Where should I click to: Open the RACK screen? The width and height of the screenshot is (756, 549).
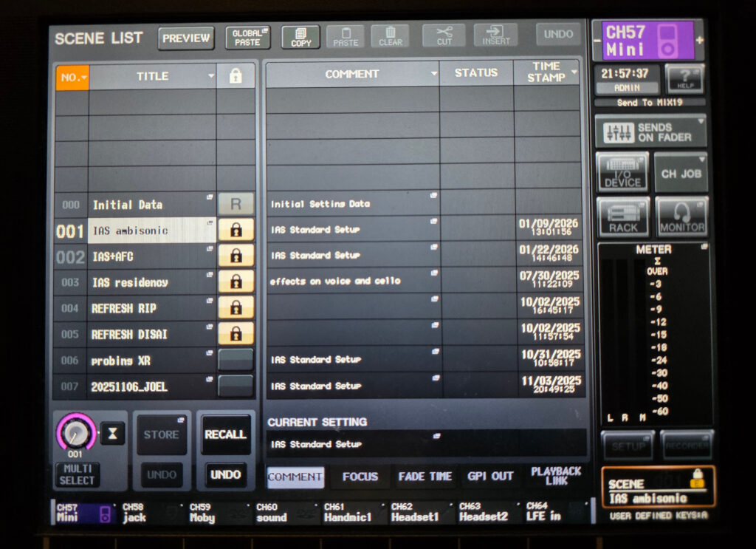click(x=623, y=217)
